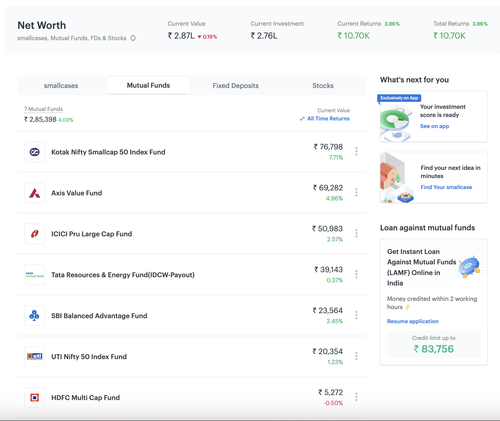The width and height of the screenshot is (500, 421).
Task: Click the See on app link
Action: 434,126
